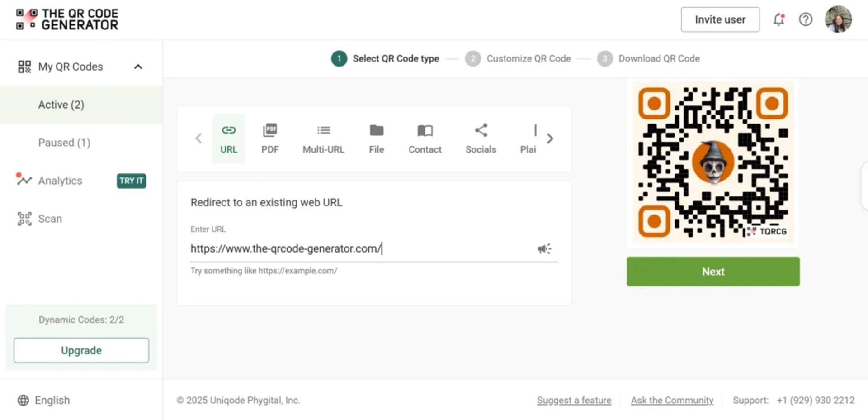
Task: Open the Ask the Community link
Action: point(672,401)
